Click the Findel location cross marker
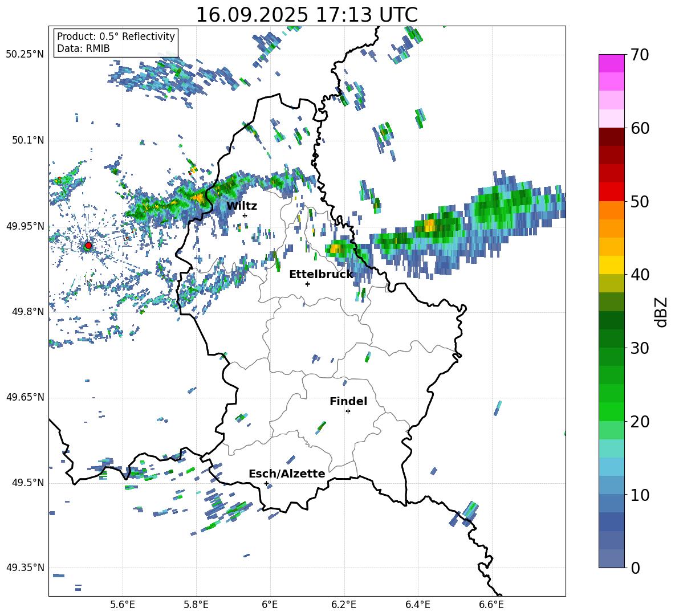 (348, 411)
